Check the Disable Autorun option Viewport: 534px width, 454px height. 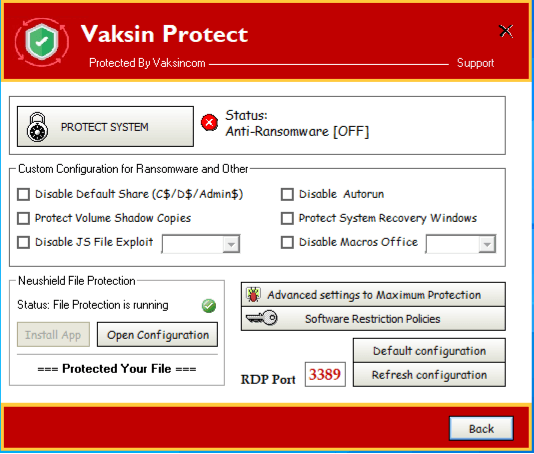pos(287,194)
